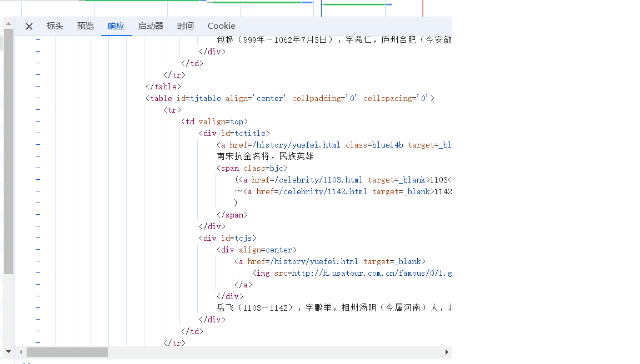The image size is (640, 364).
Task: Click gutter marker beside span class=bjc line
Action: [38, 168]
